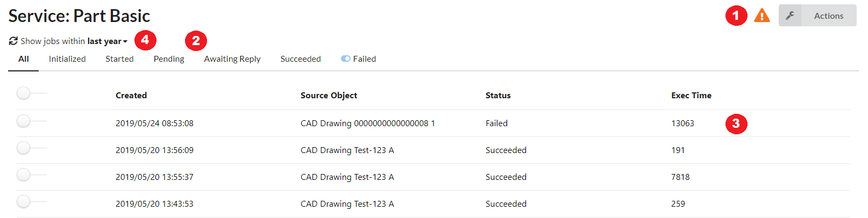
Task: Click the Exec Time column header
Action: [691, 96]
